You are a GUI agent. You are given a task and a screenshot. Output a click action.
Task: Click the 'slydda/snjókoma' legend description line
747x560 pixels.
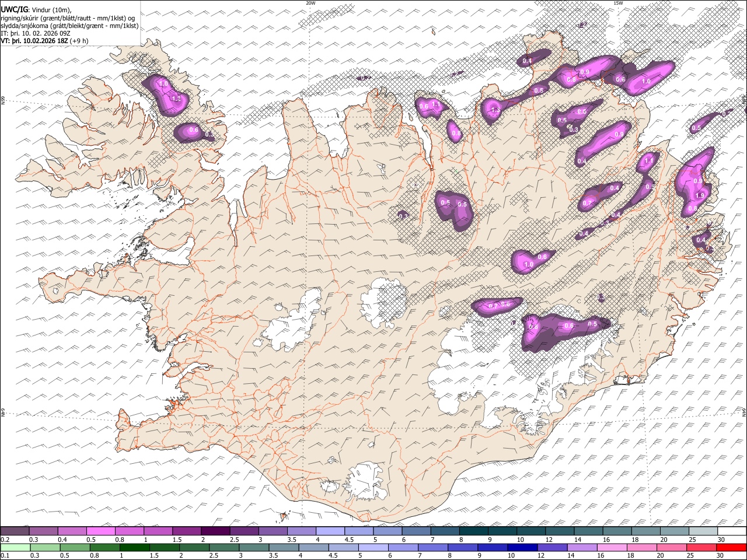point(69,26)
